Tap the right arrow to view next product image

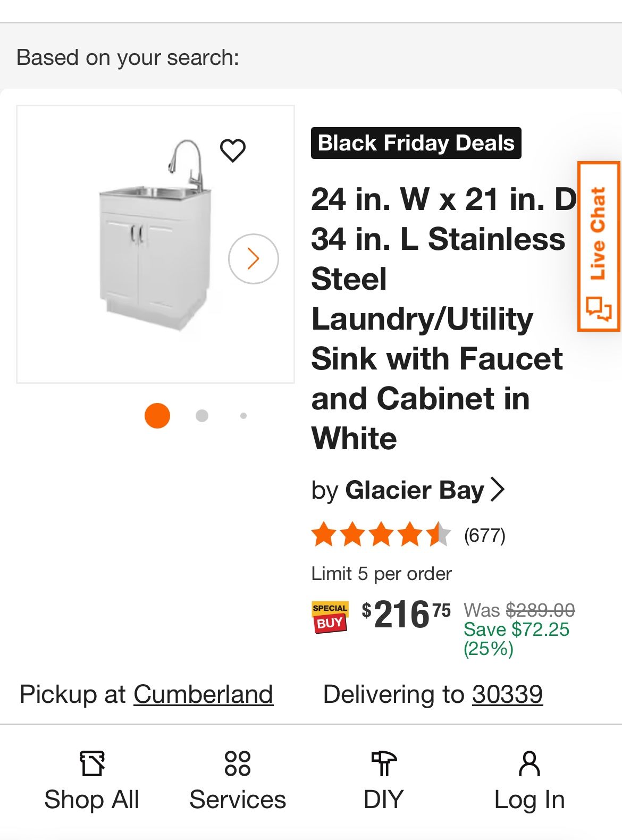[253, 258]
